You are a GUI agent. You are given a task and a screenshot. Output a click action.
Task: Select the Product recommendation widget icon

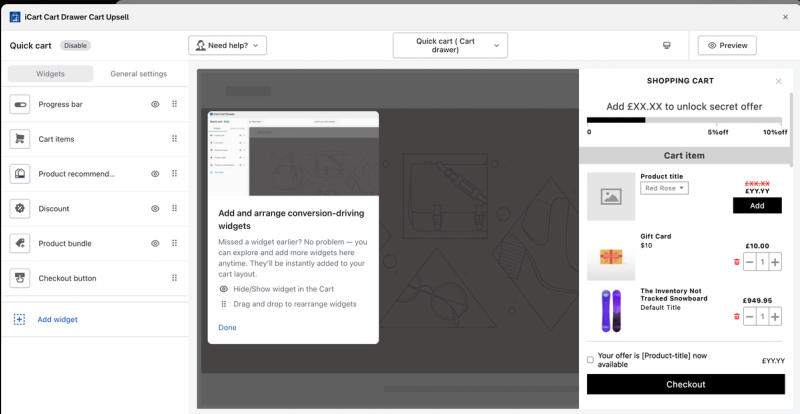click(20, 174)
